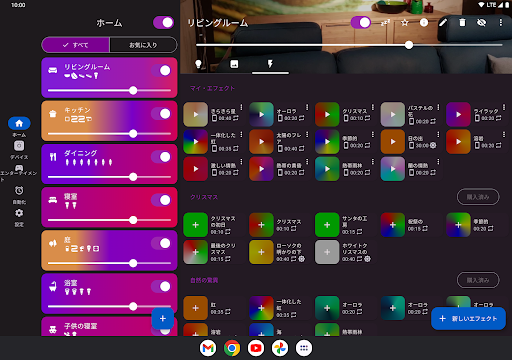The image size is (512, 360).
Task: Open the 一体化した虹 effect menu in マイ・エフェクト
Action: (241, 134)
